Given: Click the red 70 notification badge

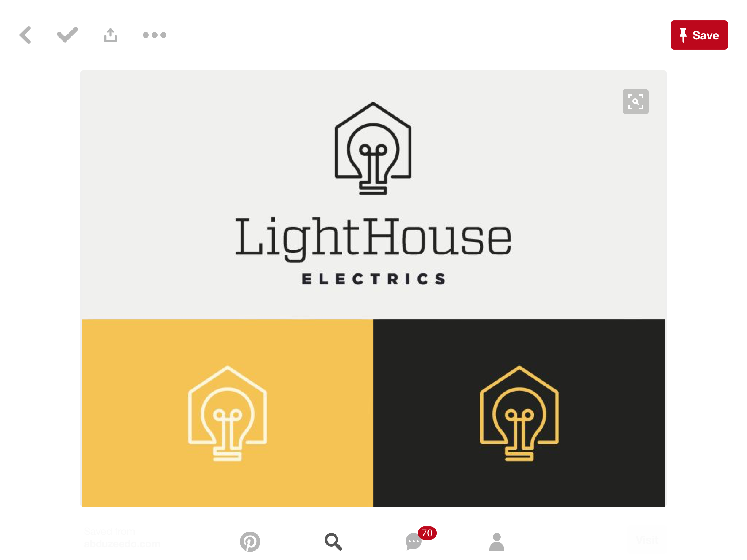Looking at the screenshot, I should [427, 533].
